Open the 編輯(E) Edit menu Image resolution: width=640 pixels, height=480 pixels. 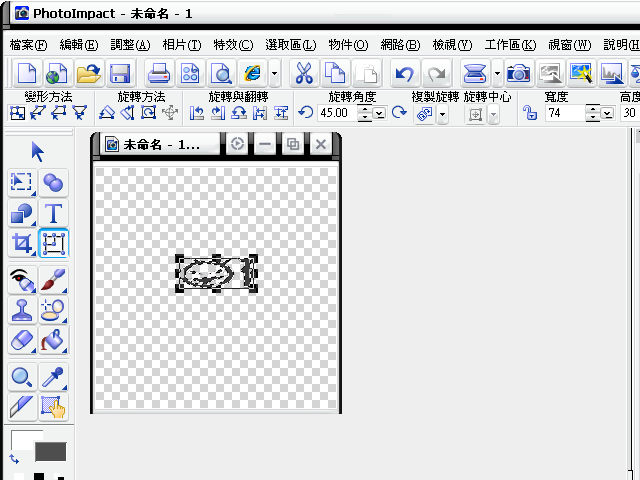coord(79,44)
